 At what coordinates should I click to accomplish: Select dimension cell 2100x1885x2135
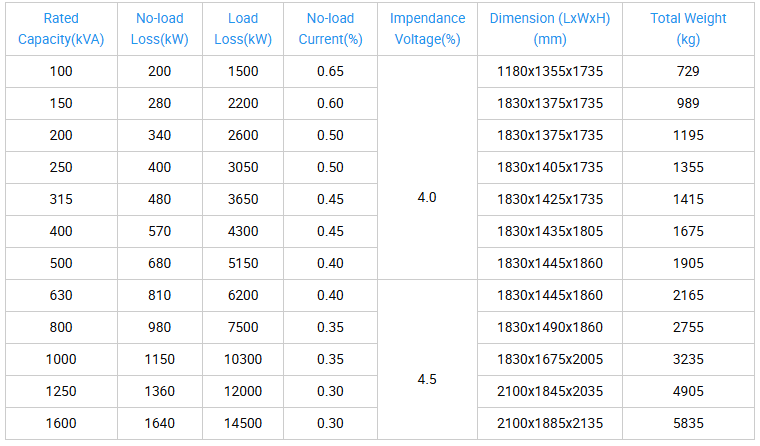pyautogui.click(x=550, y=424)
